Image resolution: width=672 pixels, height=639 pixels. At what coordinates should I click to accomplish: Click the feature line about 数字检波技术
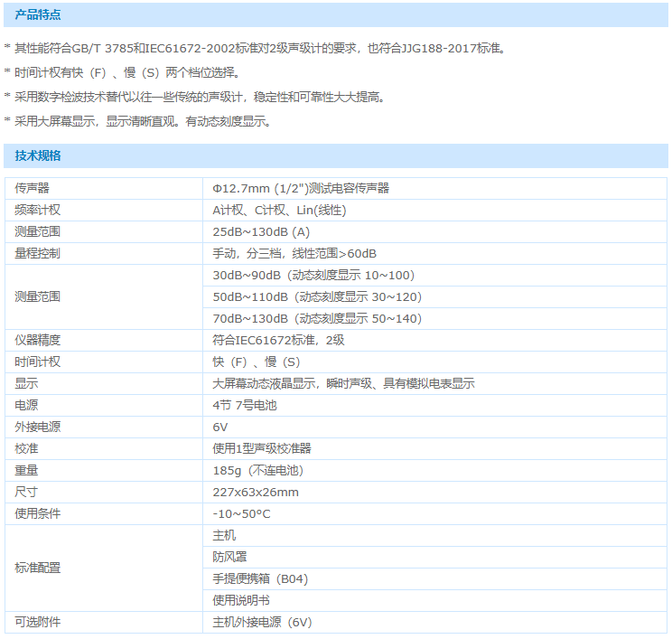click(x=194, y=97)
